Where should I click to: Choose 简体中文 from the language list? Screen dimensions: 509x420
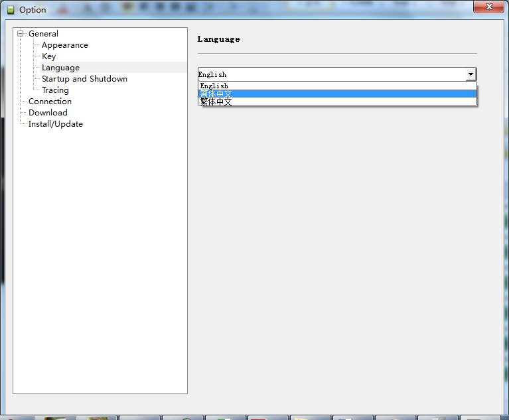(x=216, y=94)
